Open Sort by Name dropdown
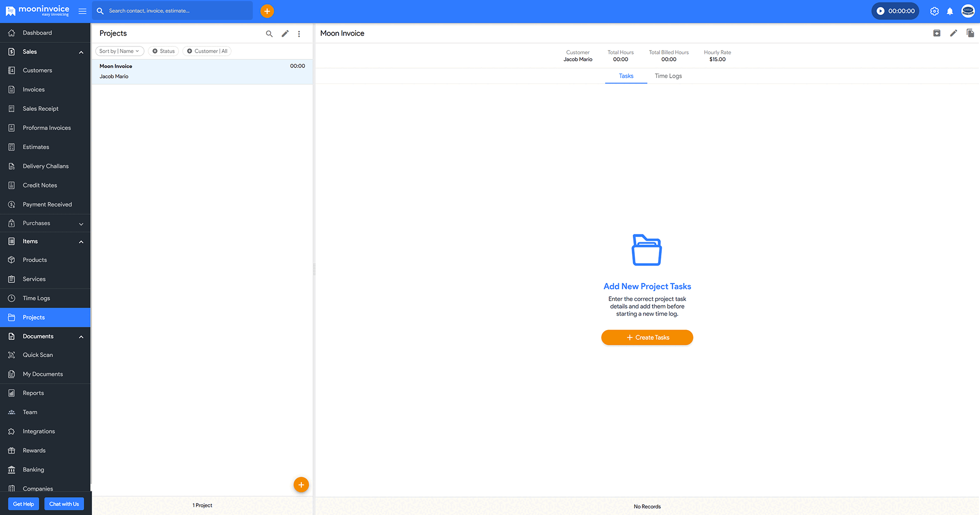 coord(119,51)
